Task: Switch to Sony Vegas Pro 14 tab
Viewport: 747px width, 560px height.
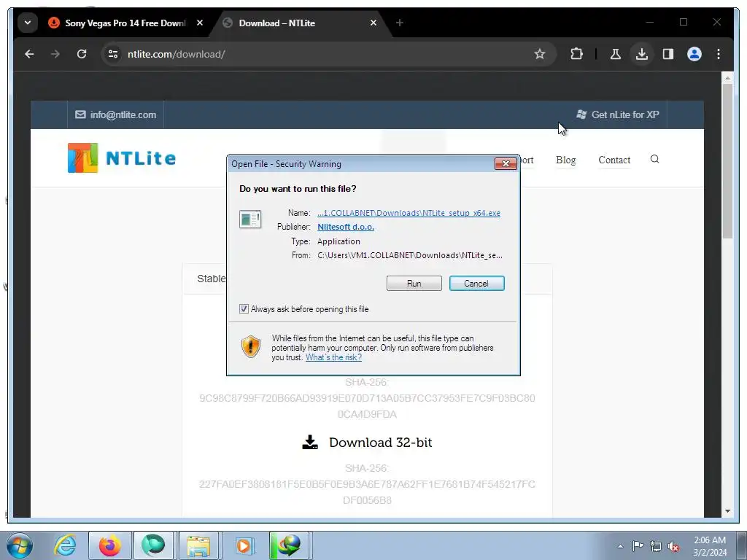Action: (x=125, y=23)
